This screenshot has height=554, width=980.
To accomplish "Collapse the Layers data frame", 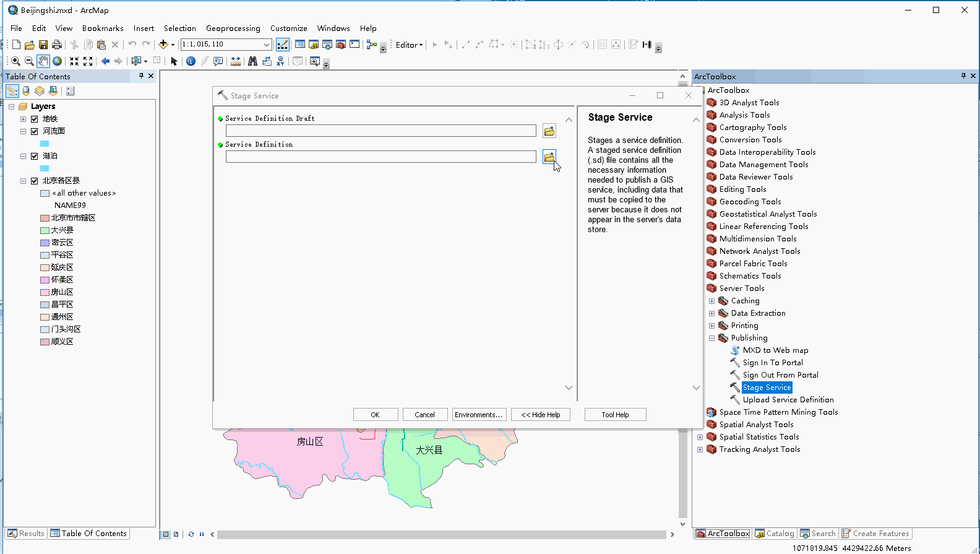I will pos(11,106).
